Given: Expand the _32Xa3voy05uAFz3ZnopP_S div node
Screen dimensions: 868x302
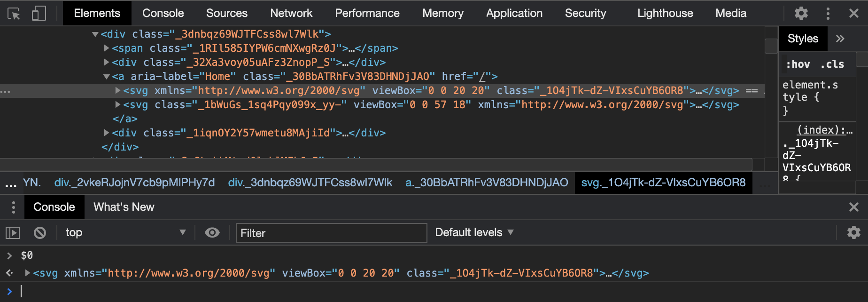Looking at the screenshot, I should 107,62.
